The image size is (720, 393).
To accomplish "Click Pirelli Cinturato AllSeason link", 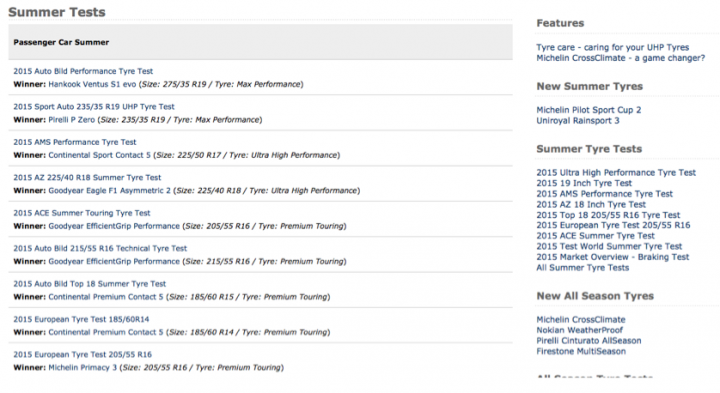I will (589, 341).
